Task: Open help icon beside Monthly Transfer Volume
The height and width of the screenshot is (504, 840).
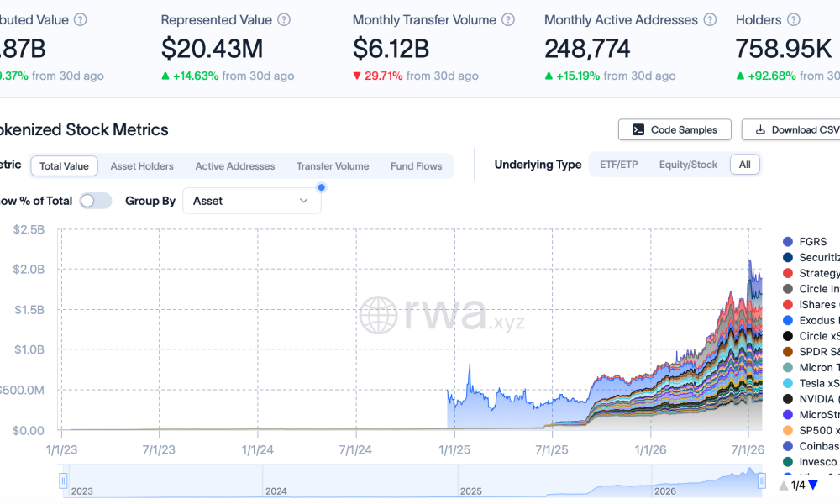Action: tap(508, 20)
